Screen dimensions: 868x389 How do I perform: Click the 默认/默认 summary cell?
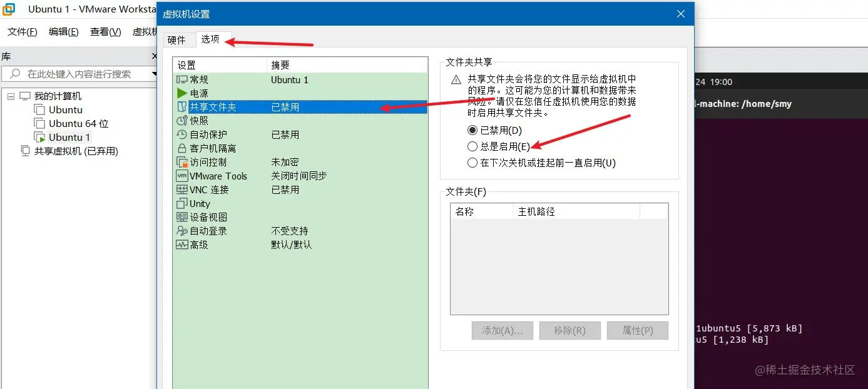292,245
